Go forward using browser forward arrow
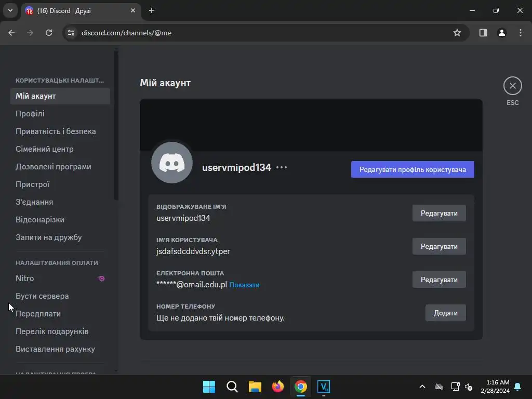 (x=30, y=33)
